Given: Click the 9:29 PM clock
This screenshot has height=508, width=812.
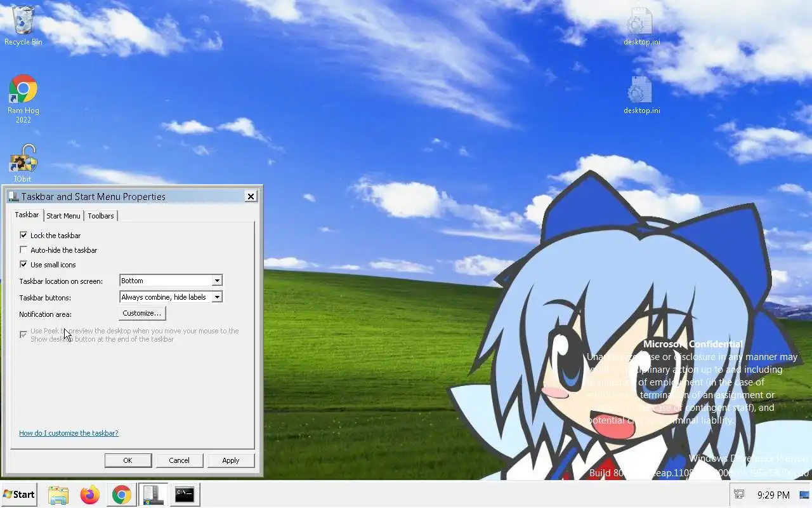Looking at the screenshot, I should point(773,495).
